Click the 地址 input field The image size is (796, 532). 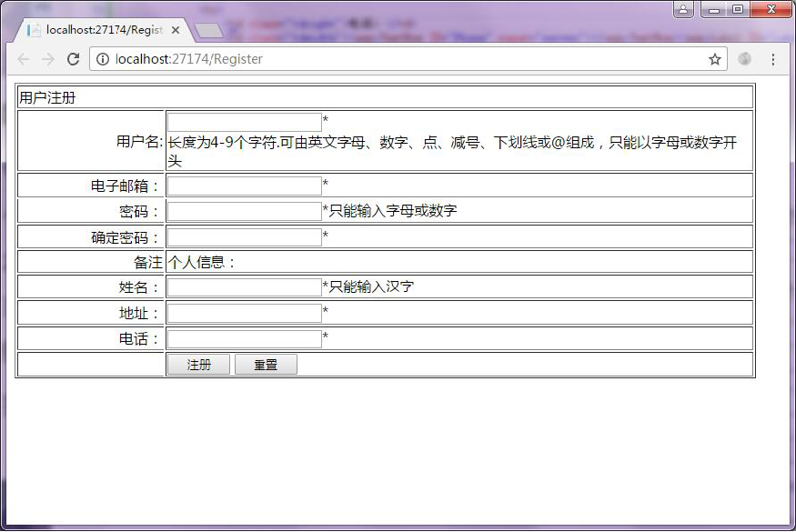244,313
